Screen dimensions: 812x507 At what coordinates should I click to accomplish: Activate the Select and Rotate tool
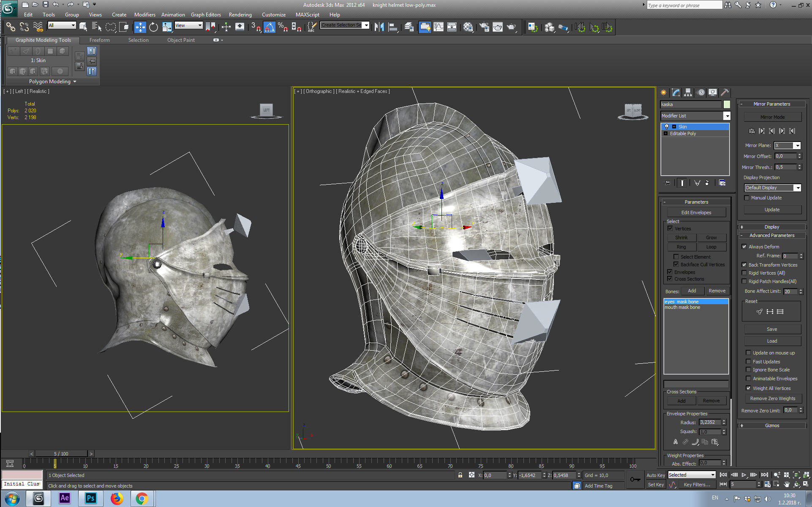153,27
